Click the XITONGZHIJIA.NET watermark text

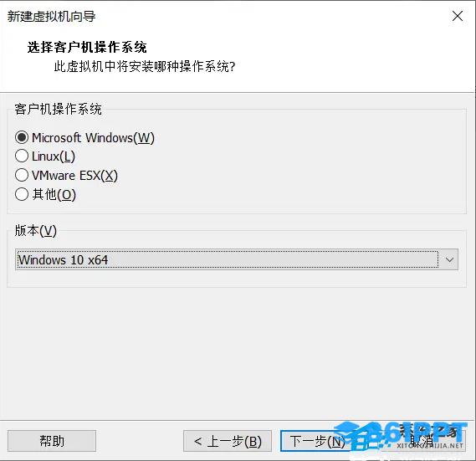pos(430,446)
